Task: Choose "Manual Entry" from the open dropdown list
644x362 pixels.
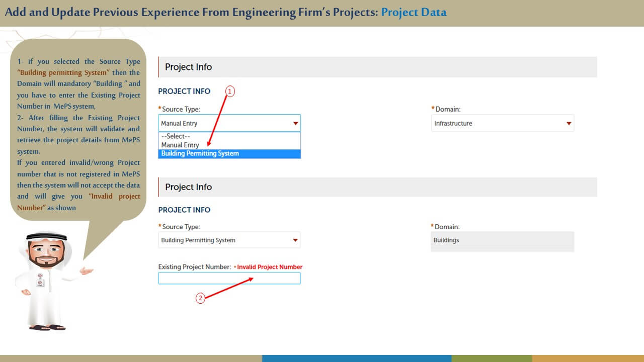Action: (x=180, y=145)
